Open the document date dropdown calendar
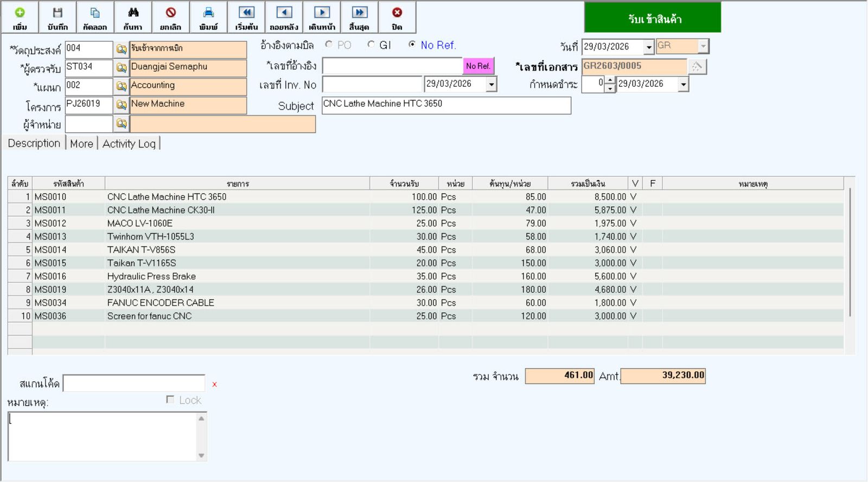This screenshot has height=482, width=868. (x=649, y=47)
